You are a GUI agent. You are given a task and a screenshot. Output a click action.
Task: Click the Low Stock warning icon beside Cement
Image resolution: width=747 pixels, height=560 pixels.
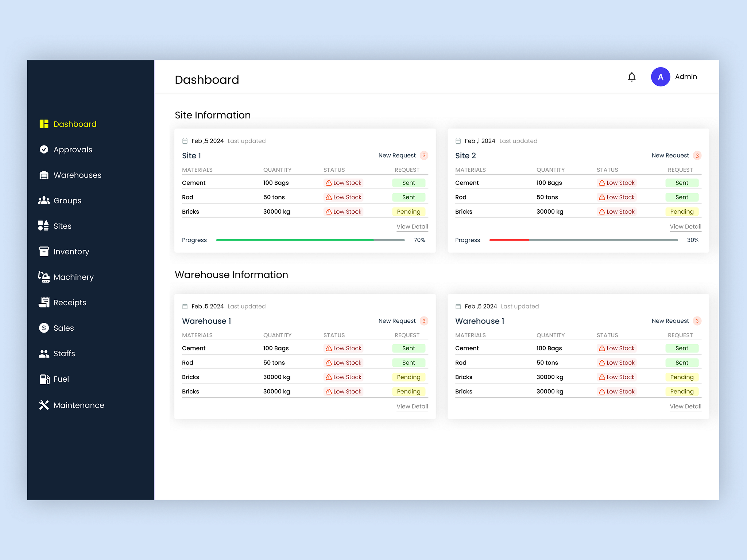[x=328, y=183]
